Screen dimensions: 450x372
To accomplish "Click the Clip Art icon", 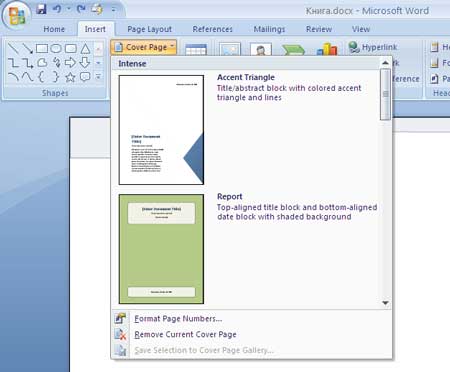I will point(261,49).
